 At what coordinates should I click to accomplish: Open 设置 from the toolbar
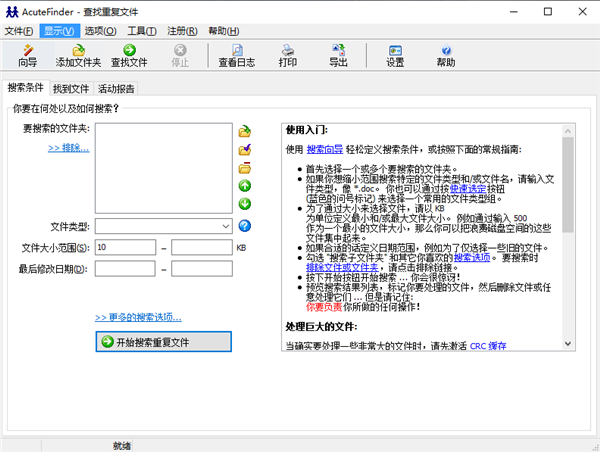[395, 54]
